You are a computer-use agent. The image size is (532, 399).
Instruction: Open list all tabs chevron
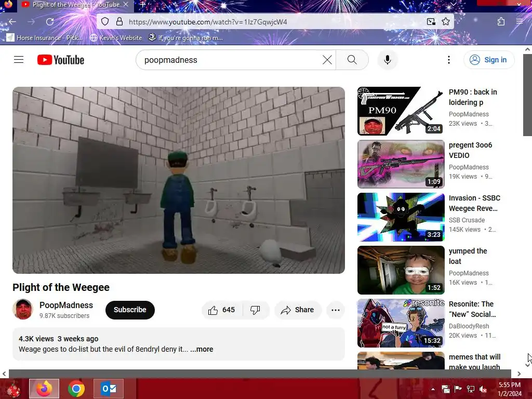[x=453, y=4]
